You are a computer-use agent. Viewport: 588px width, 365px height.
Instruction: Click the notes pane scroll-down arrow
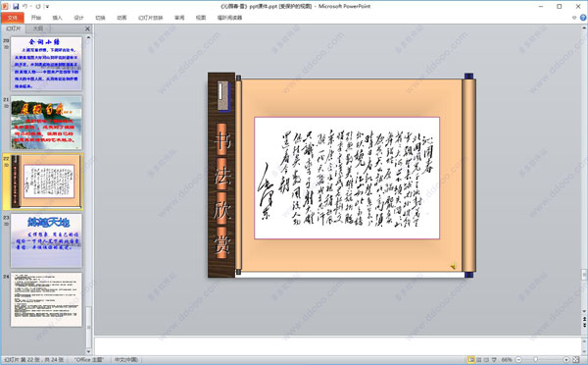click(584, 351)
